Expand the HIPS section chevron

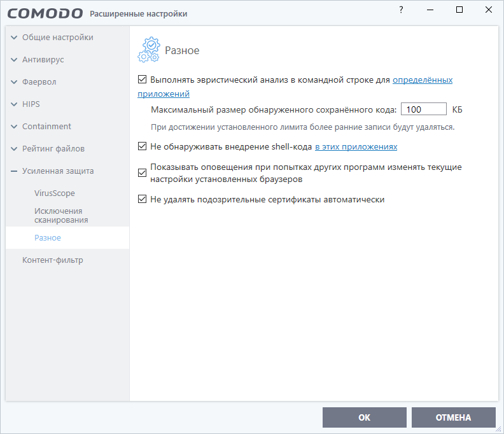click(x=15, y=104)
